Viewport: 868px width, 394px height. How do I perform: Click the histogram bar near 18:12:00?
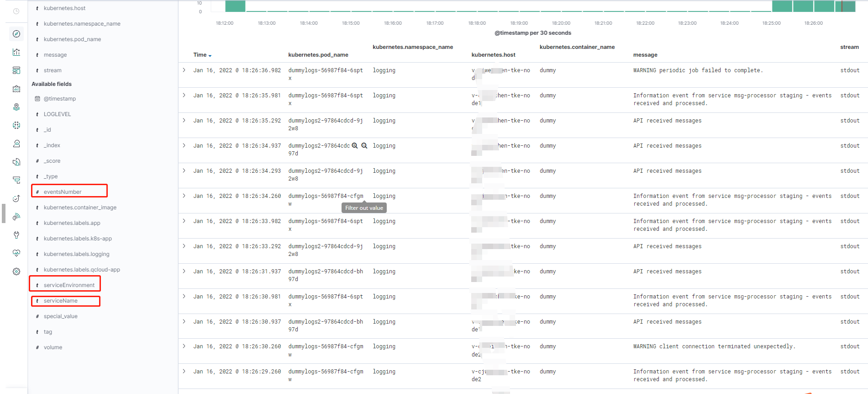pyautogui.click(x=235, y=6)
